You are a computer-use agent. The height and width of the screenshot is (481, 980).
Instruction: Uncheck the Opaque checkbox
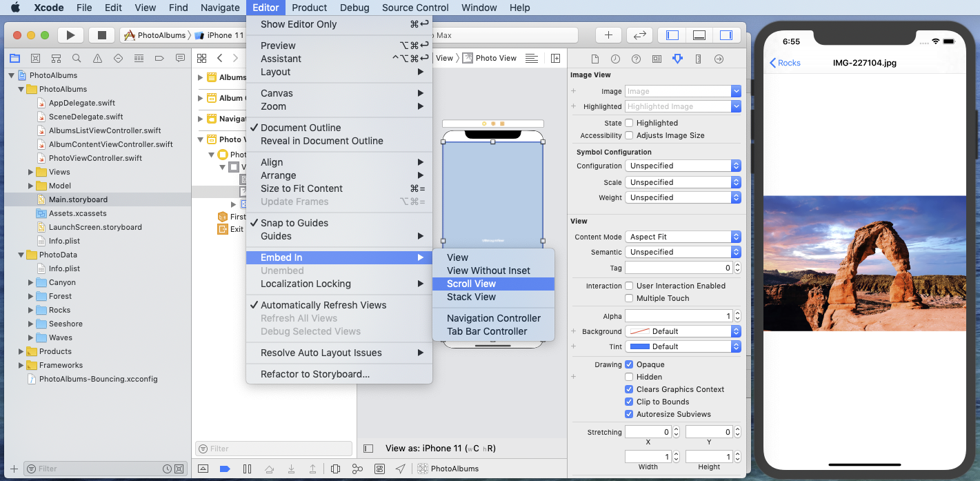point(629,364)
